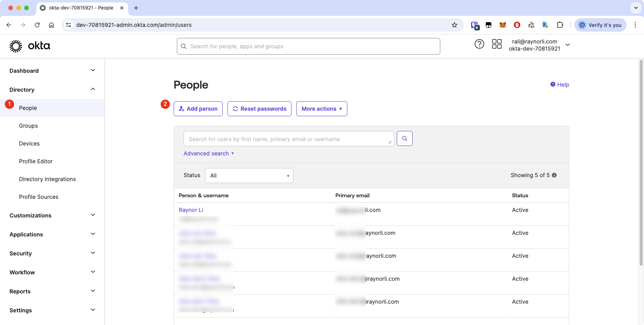Click the info icon beside Showing 5 of 5
Screen dimensions: 644x325
554,175
